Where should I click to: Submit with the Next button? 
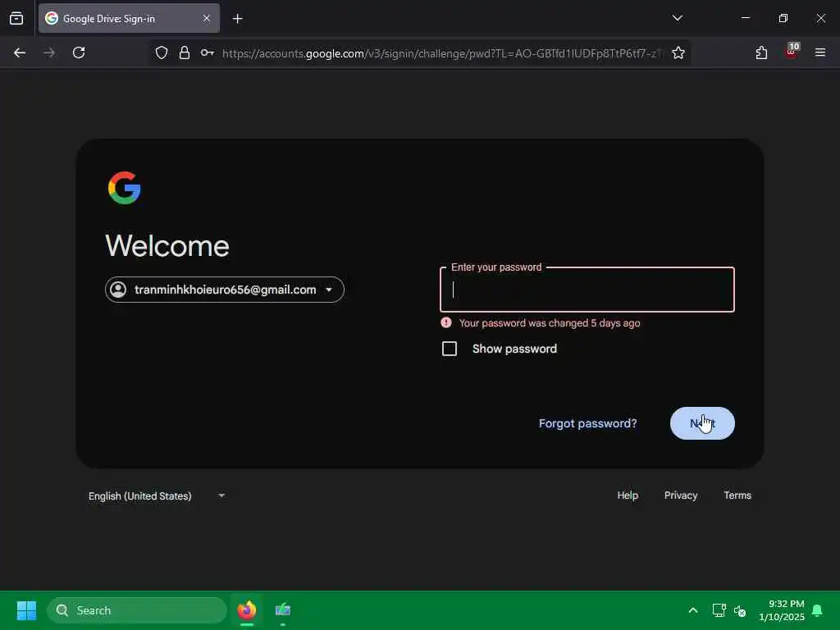(x=702, y=423)
